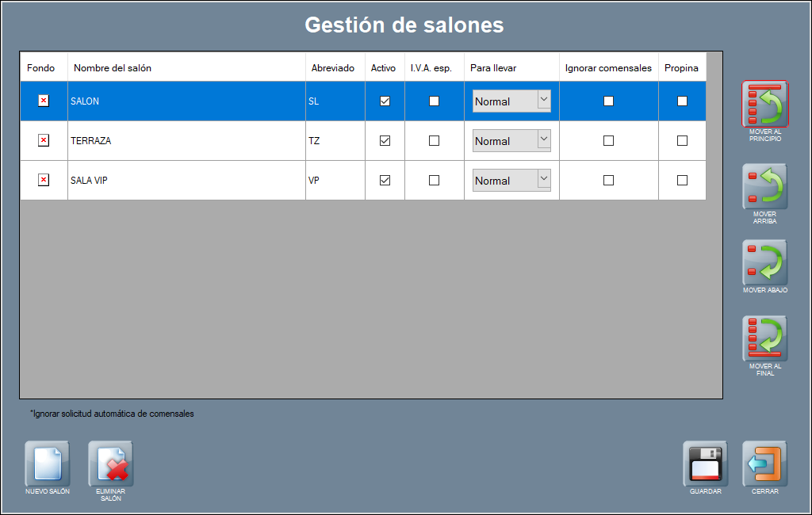Select the SALA VIP name cell
Image resolution: width=812 pixels, height=515 pixels.
coord(186,181)
